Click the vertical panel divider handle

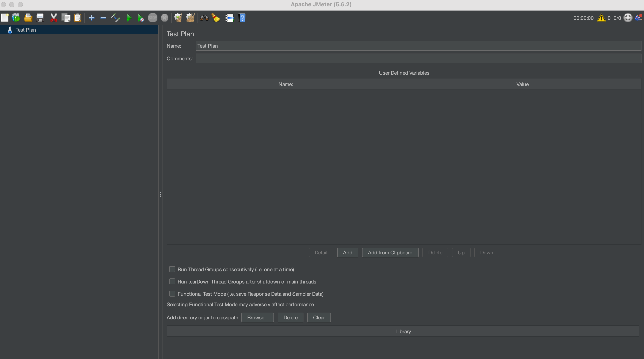coord(160,194)
